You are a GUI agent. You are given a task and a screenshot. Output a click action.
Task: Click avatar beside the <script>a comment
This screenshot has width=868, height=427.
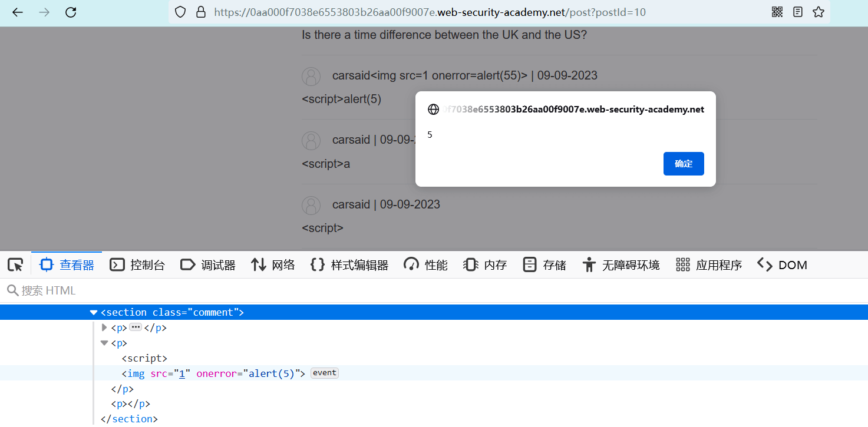311,140
